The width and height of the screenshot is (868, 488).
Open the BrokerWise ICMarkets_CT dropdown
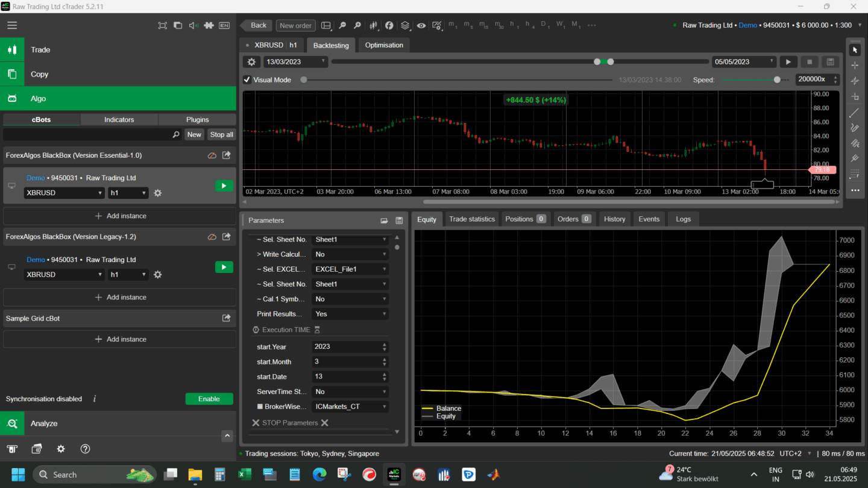[350, 407]
